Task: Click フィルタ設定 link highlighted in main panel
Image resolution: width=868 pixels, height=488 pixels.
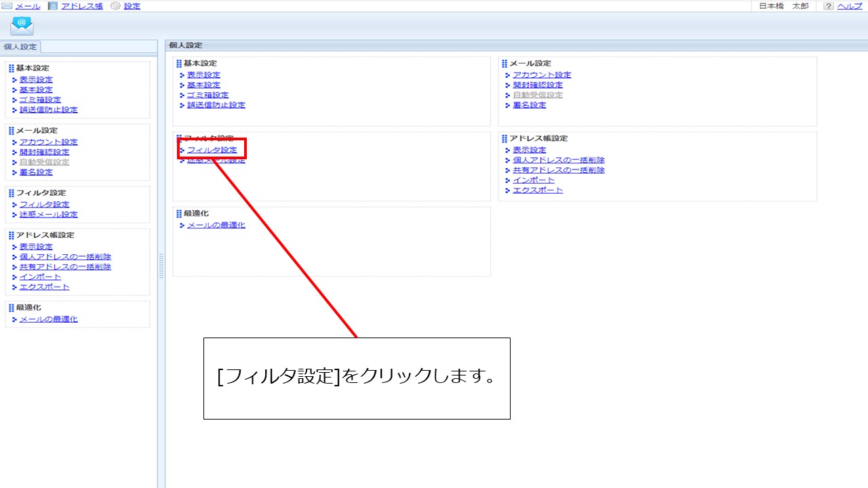Action: [x=212, y=150]
